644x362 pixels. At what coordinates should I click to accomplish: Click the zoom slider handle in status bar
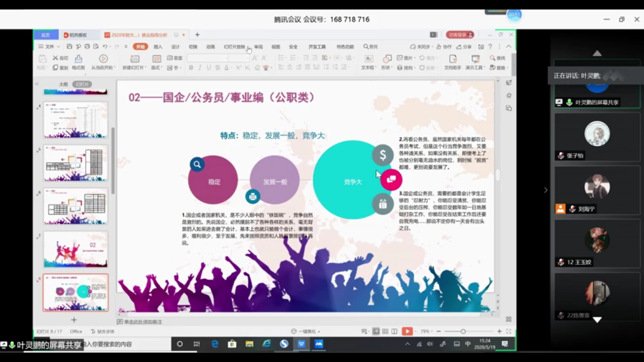point(463,331)
